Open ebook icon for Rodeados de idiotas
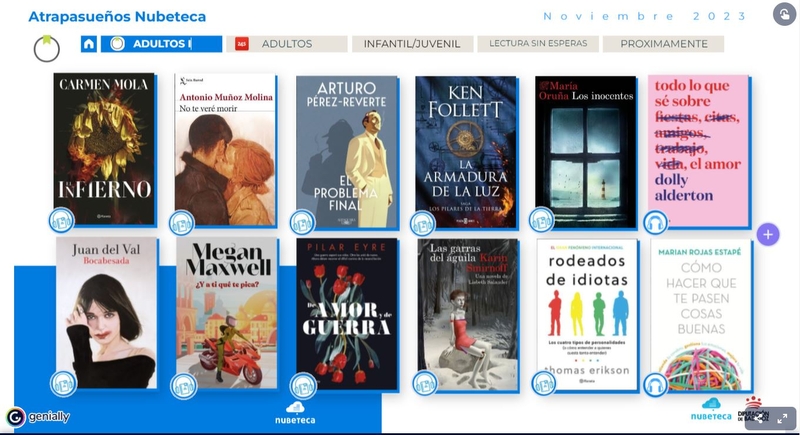The height and width of the screenshot is (435, 800). (544, 383)
